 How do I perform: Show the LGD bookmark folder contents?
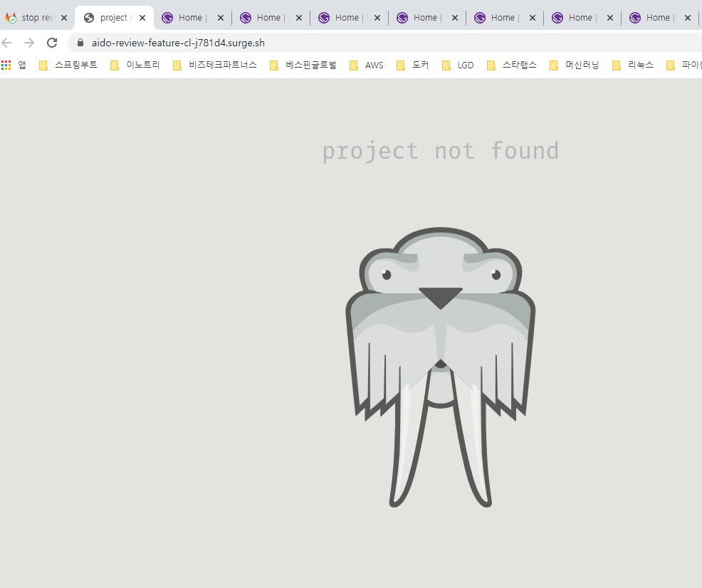[458, 65]
